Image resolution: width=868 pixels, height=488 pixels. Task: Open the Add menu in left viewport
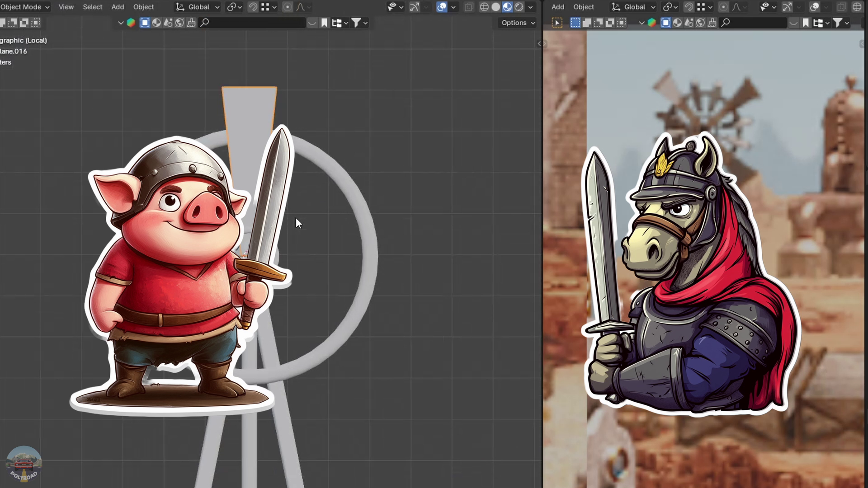pos(118,7)
